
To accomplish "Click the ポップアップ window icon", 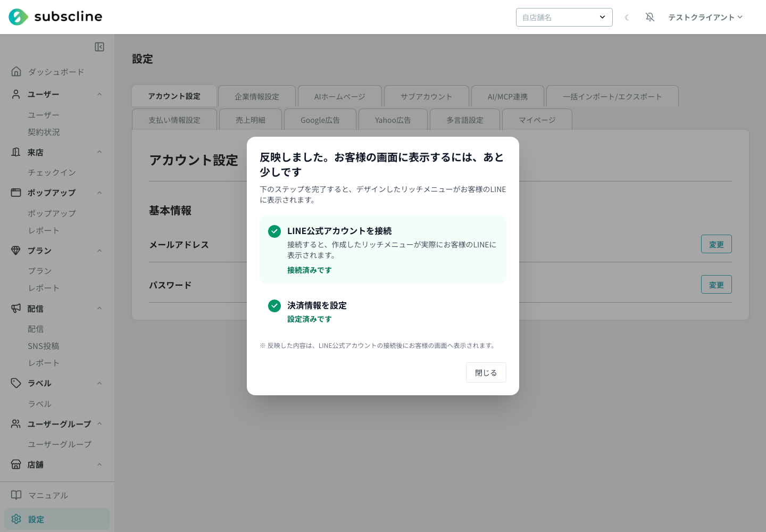I will pyautogui.click(x=16, y=193).
